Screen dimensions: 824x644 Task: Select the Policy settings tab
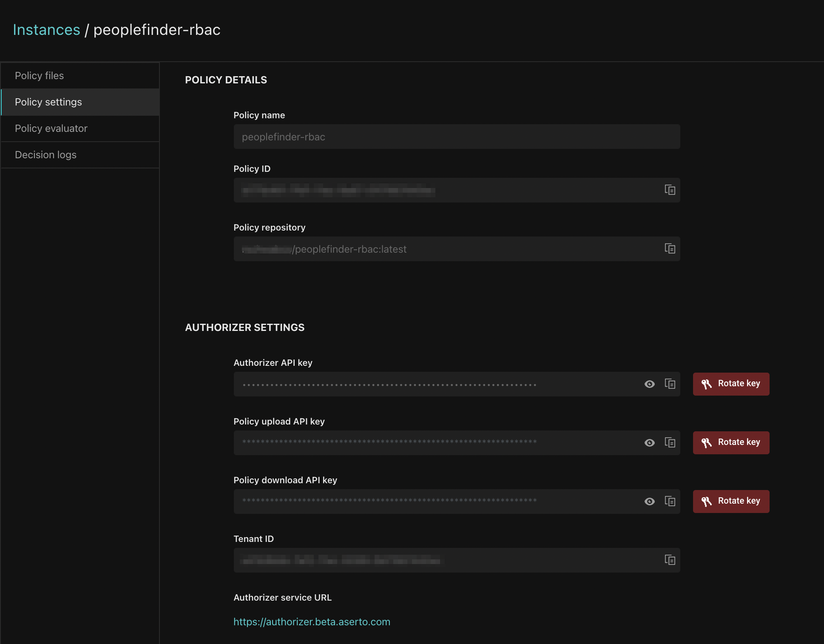point(48,102)
